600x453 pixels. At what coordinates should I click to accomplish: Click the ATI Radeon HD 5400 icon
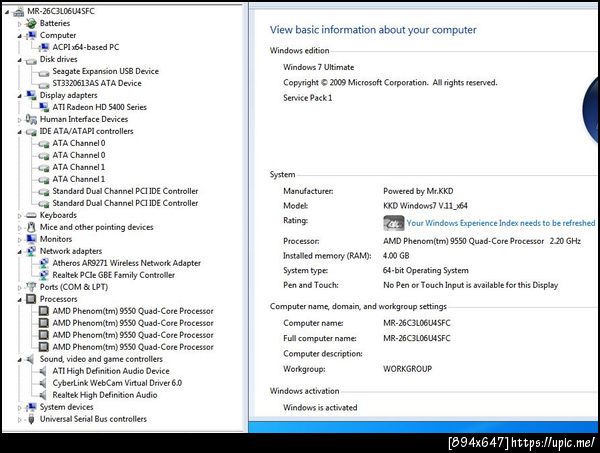[x=44, y=107]
